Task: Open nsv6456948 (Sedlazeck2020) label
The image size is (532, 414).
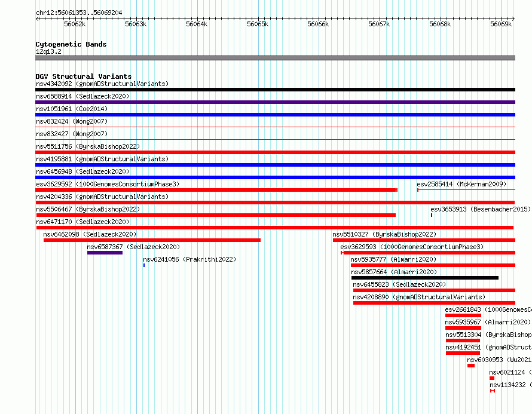Action: (x=82, y=171)
